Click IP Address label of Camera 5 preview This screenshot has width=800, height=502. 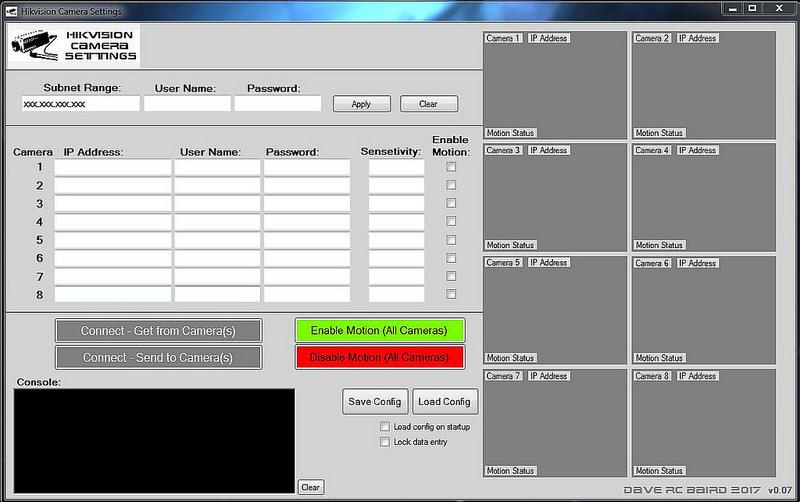click(x=548, y=262)
